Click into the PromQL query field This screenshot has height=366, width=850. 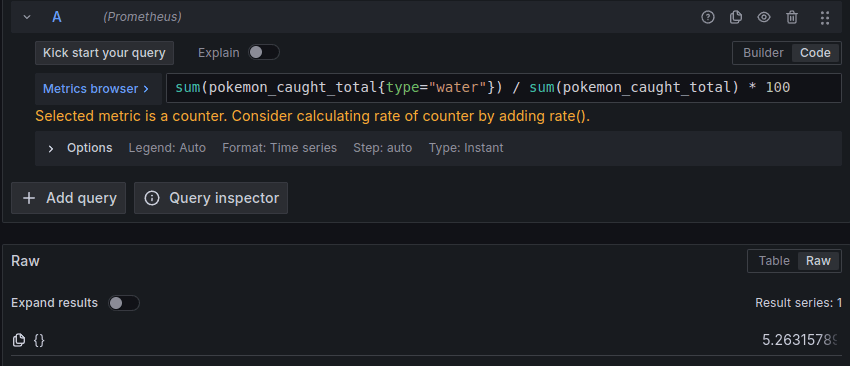(x=504, y=88)
